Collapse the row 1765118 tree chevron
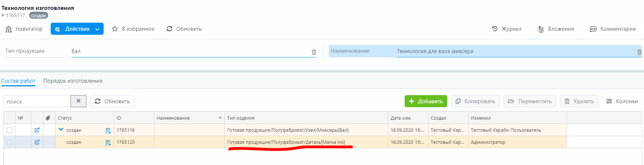This screenshot has height=165, width=644. pos(61,130)
